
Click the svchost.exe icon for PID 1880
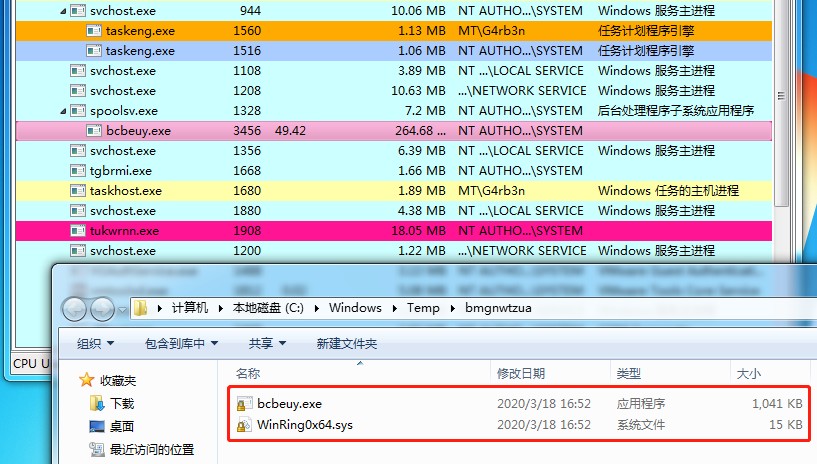click(x=78, y=210)
